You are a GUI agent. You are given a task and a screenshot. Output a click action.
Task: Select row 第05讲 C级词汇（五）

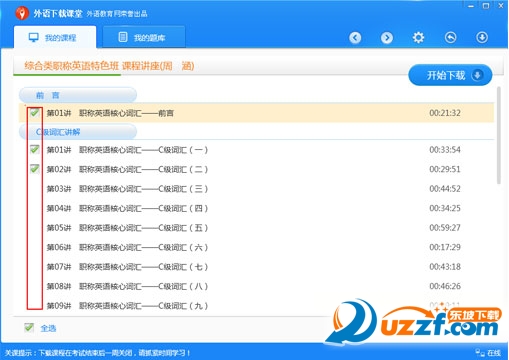pyautogui.click(x=257, y=228)
